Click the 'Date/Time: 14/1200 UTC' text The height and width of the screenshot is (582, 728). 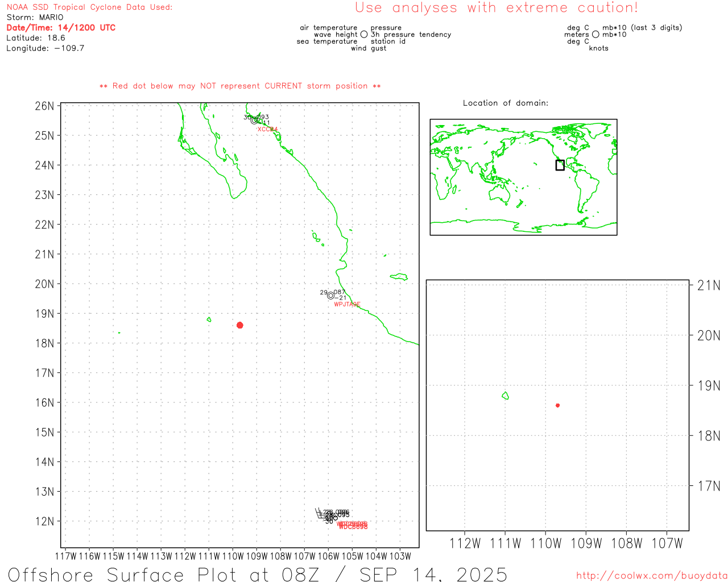click(x=61, y=28)
